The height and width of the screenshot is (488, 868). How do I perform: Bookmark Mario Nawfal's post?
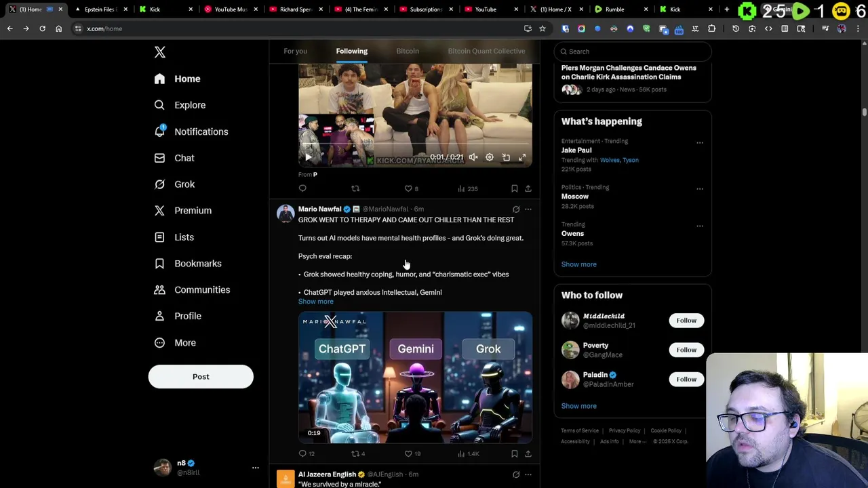point(514,453)
